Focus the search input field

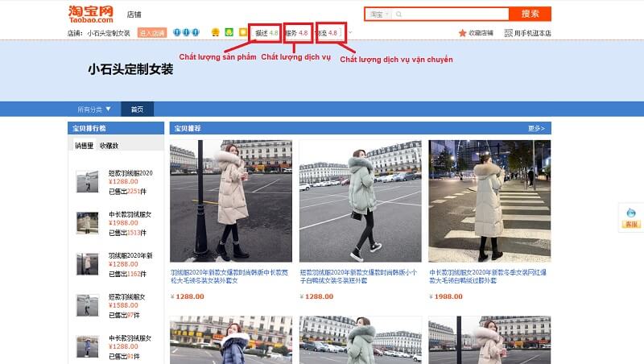[455, 14]
